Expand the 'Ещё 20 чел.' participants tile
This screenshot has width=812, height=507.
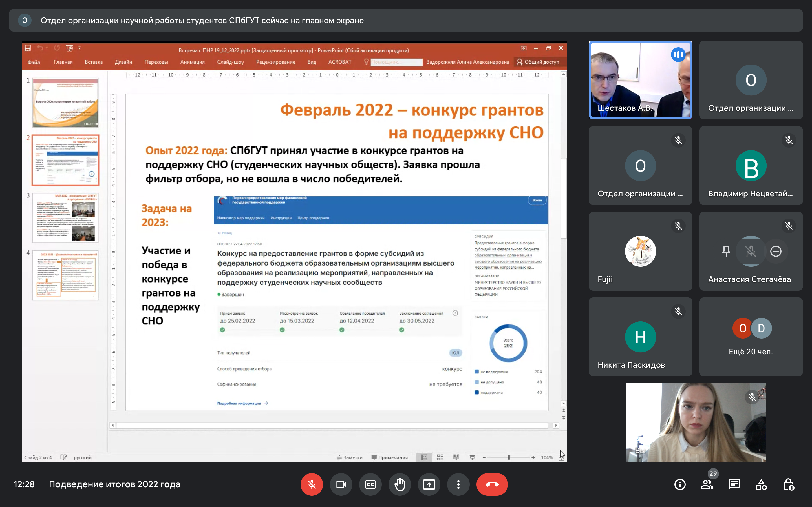click(x=751, y=336)
